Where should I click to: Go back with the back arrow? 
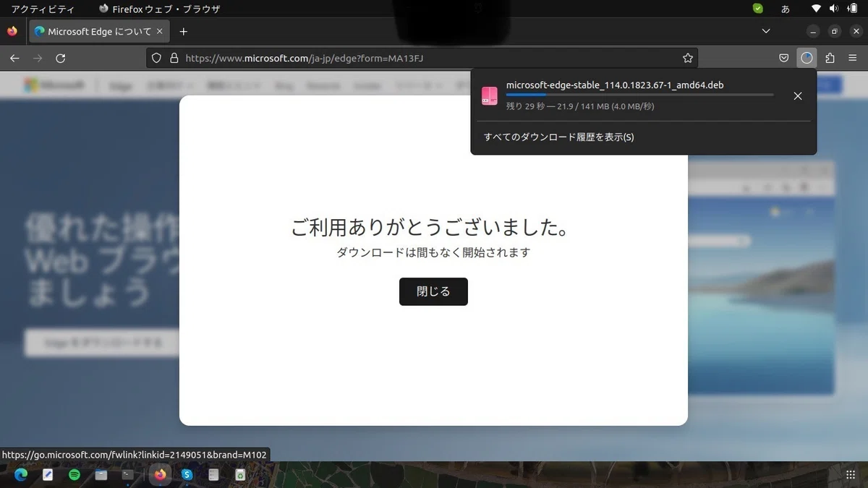click(14, 59)
